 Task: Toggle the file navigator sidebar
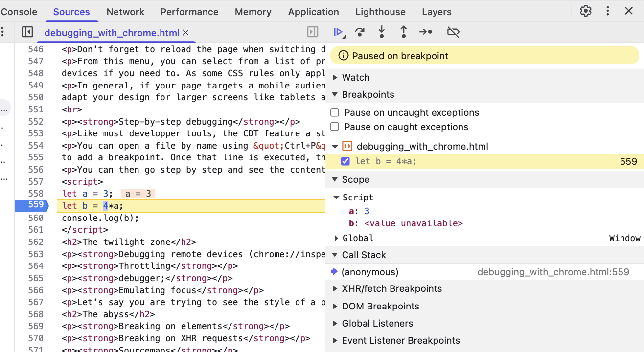(27, 32)
